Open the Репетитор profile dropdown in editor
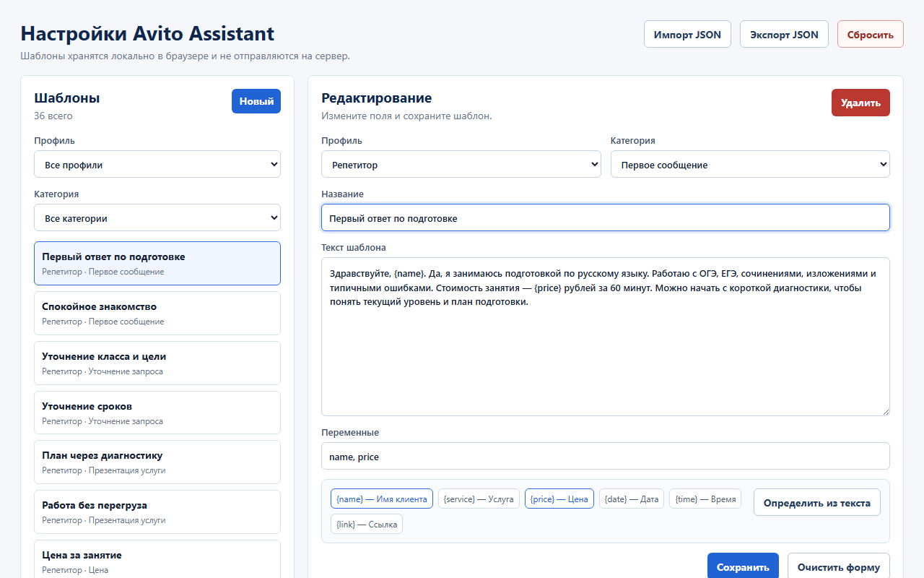 click(x=461, y=164)
